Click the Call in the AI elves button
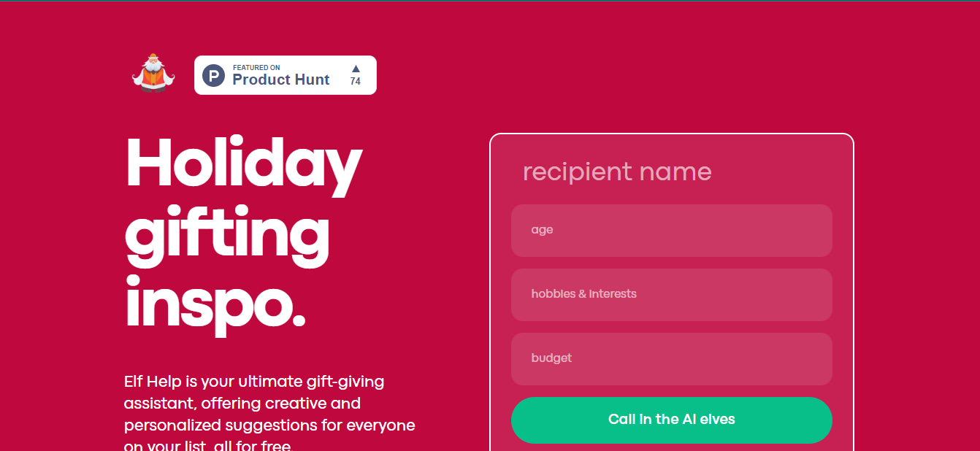Viewport: 980px width, 451px height. pos(672,420)
